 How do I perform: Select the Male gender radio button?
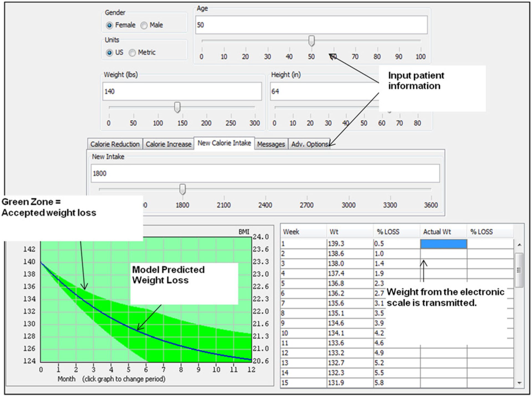[x=144, y=25]
